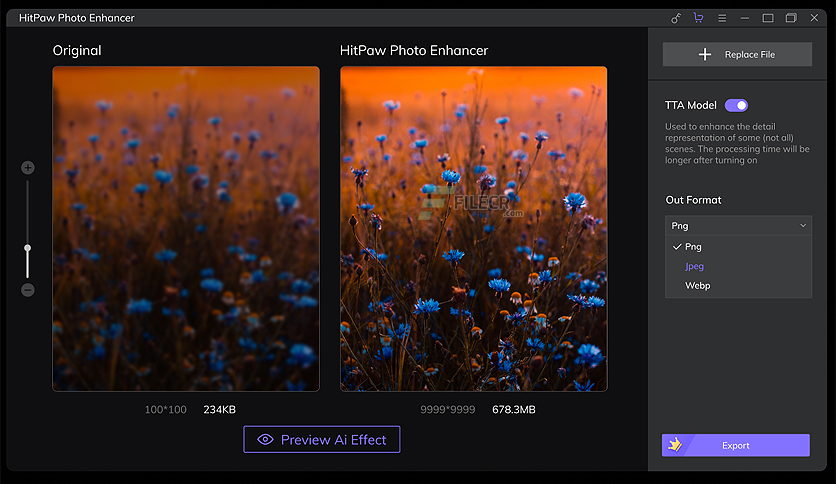Click the plus zoom-in icon
Viewport: 836px width, 484px height.
coord(28,168)
